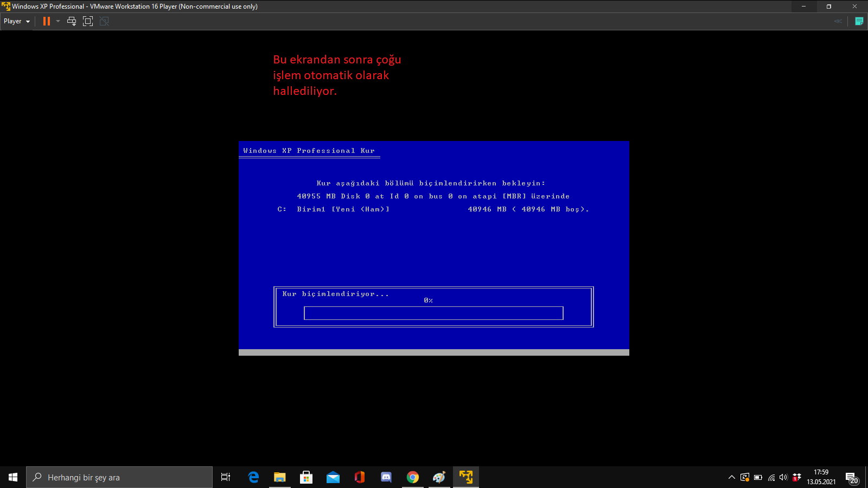
Task: Open the Windows Start menu
Action: 13,477
